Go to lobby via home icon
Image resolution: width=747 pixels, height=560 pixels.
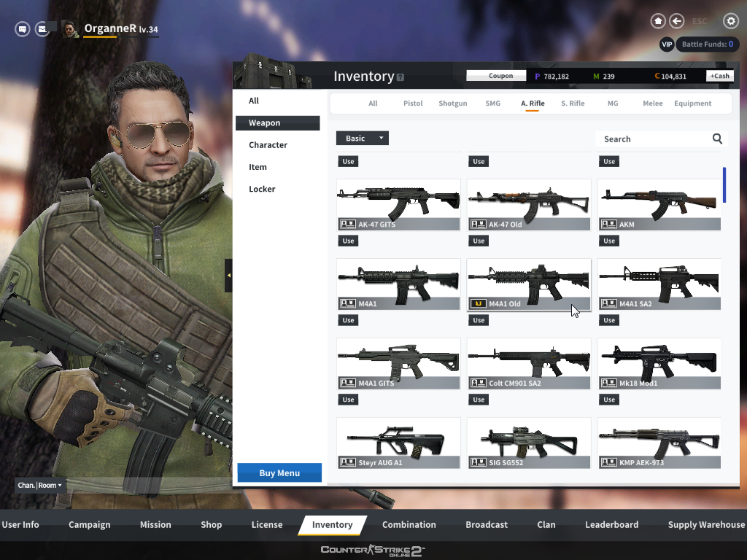click(x=658, y=21)
